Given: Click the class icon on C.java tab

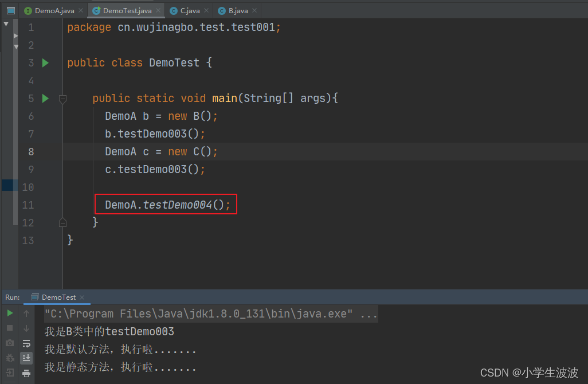Looking at the screenshot, I should (x=173, y=11).
